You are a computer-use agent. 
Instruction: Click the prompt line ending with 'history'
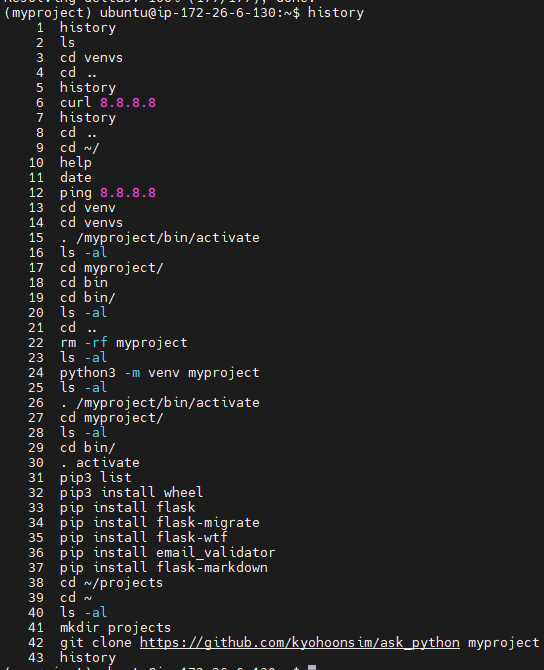click(x=183, y=13)
